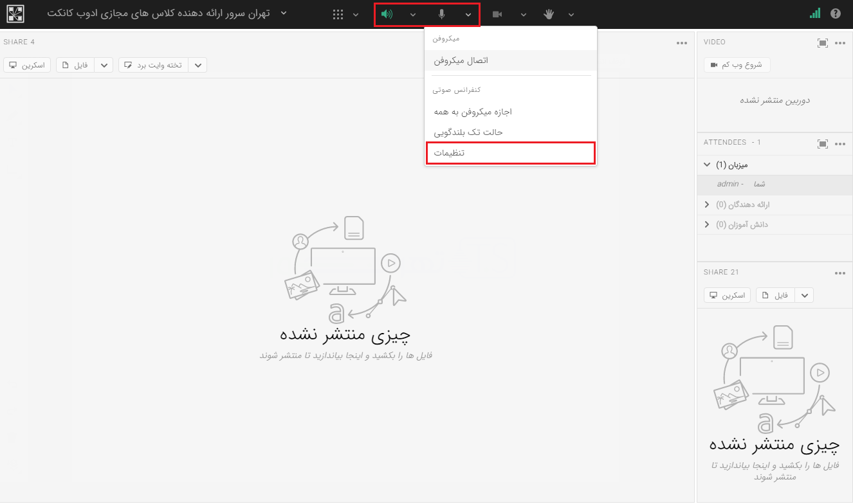Open Attendees pod options ellipsis
Image resolution: width=853 pixels, height=504 pixels.
click(839, 144)
